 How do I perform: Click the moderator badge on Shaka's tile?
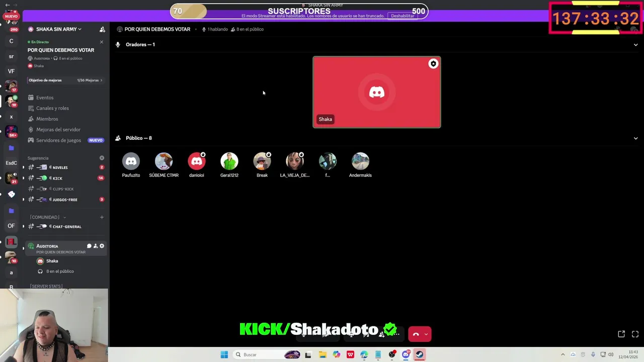coord(433,64)
